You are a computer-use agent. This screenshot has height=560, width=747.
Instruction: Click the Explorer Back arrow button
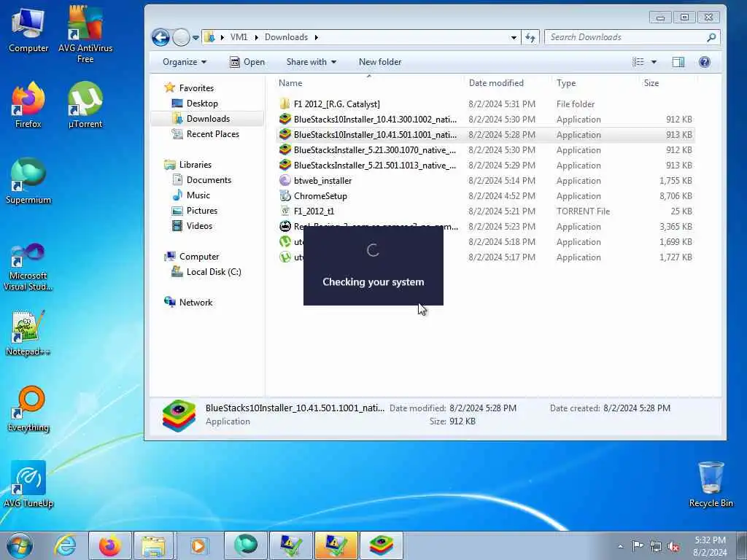coord(160,37)
